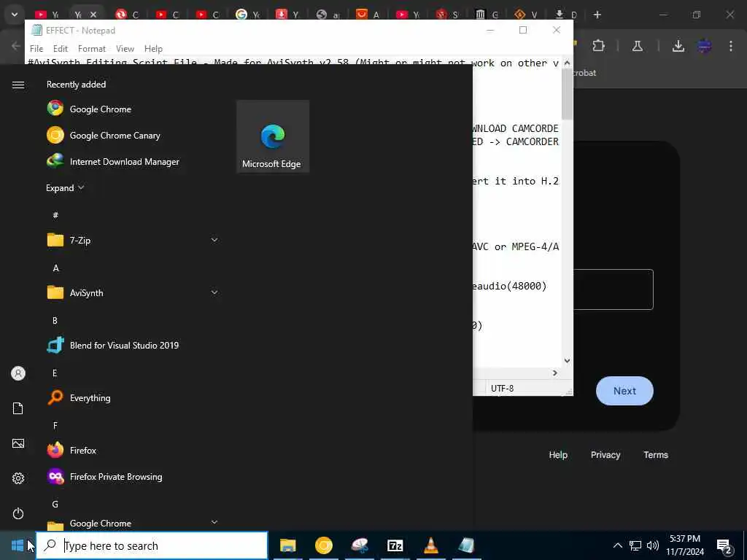Switch to Notepad from the taskbar

click(466, 545)
